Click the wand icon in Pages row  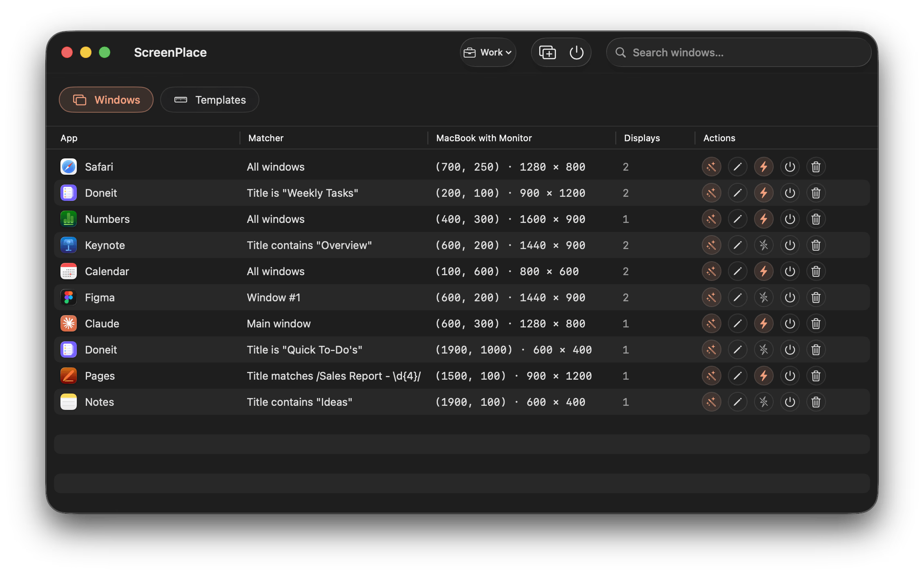[x=711, y=376]
